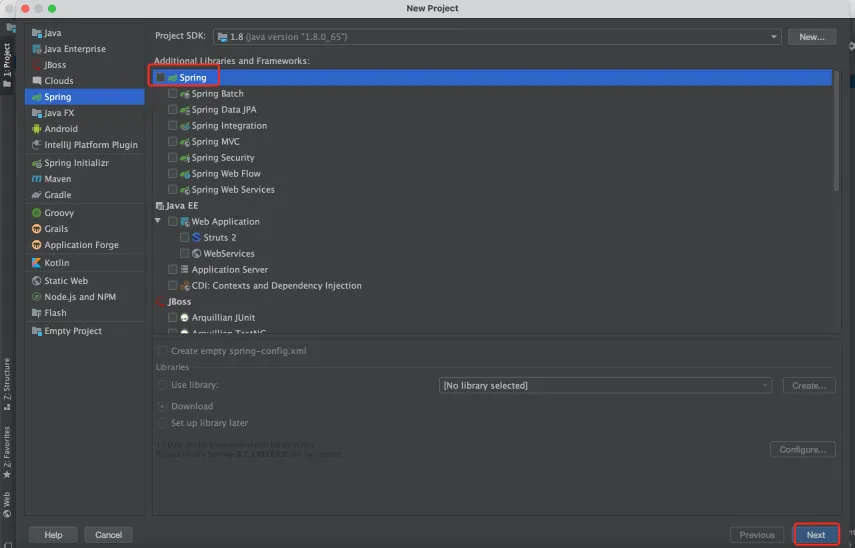
Task: Choose Set up library later option
Action: pyautogui.click(x=162, y=423)
